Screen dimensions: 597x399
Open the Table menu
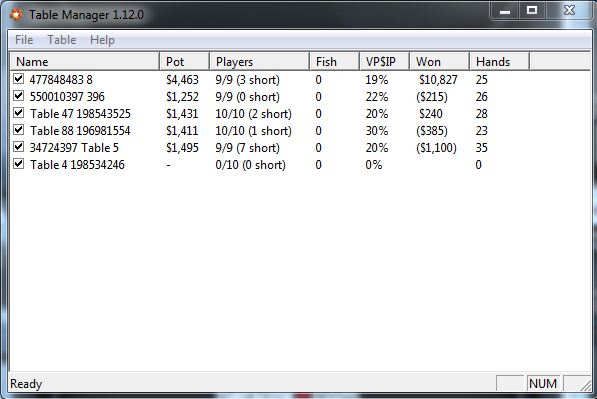click(62, 40)
